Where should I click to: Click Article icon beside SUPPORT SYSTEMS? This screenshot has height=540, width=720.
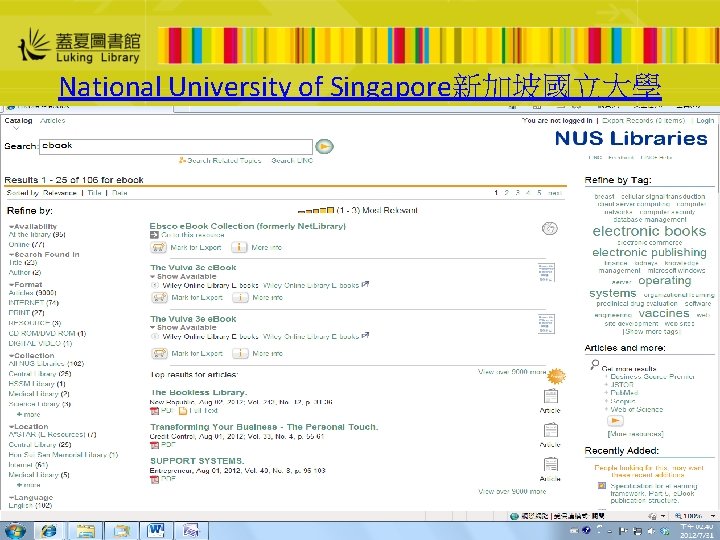[x=551, y=464]
